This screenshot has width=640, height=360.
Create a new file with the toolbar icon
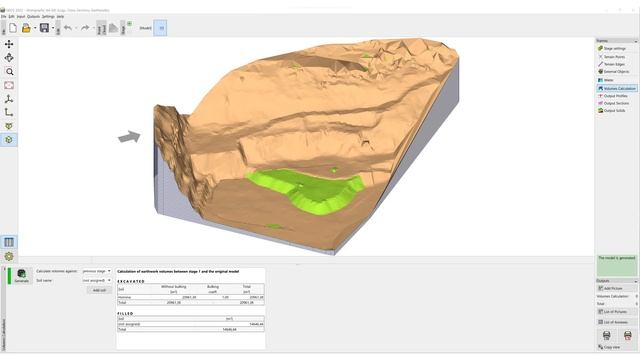click(13, 28)
